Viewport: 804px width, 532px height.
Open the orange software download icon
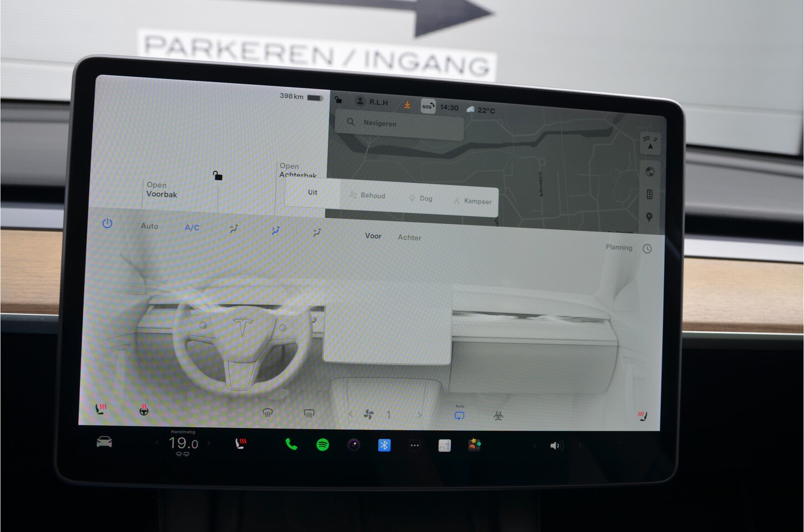point(407,104)
